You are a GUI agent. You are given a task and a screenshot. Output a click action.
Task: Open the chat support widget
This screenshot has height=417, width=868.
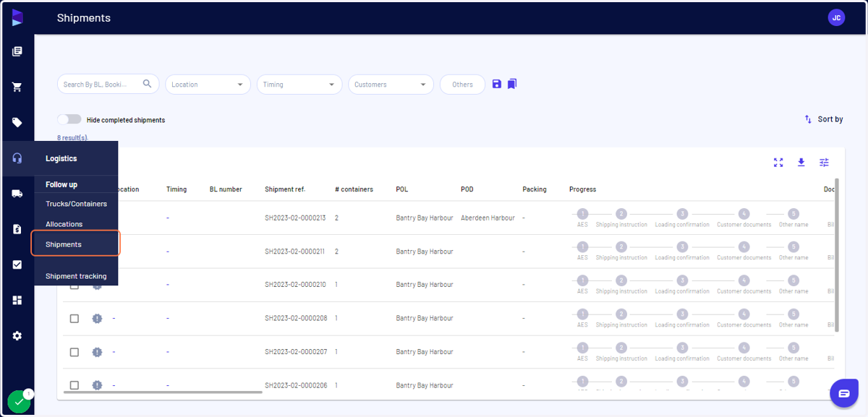pos(843,393)
